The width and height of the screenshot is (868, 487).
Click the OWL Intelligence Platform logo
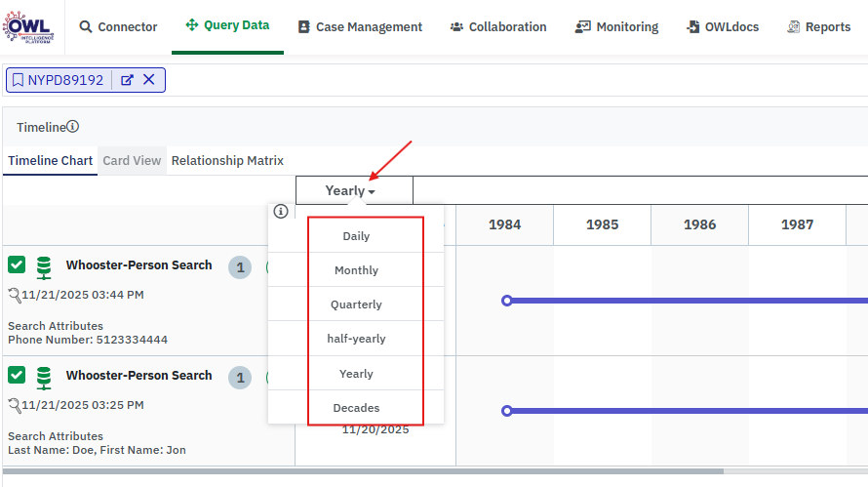tap(28, 25)
